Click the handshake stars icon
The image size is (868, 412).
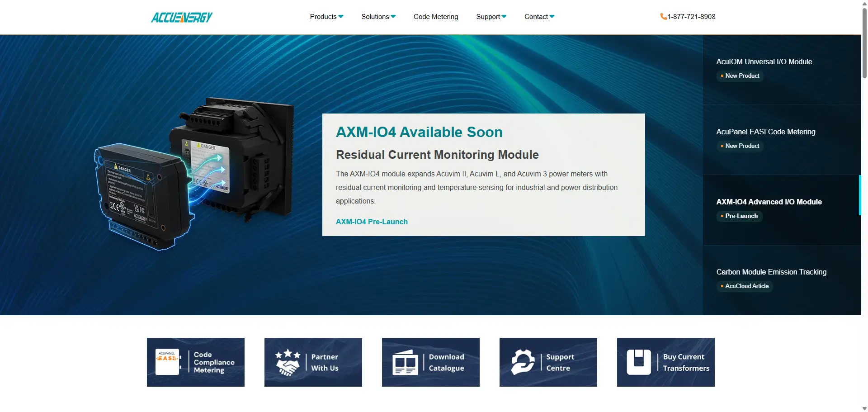[x=288, y=362]
